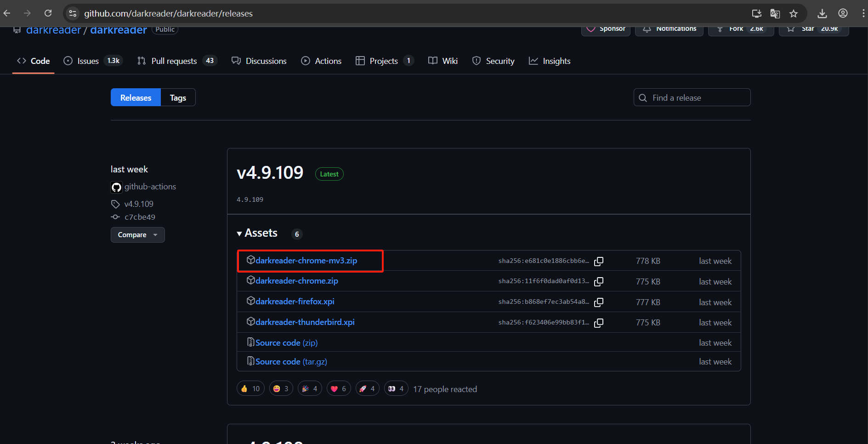The image size is (868, 444).
Task: Copy sha256 of darkreader-firefox.xpi
Action: 599,302
